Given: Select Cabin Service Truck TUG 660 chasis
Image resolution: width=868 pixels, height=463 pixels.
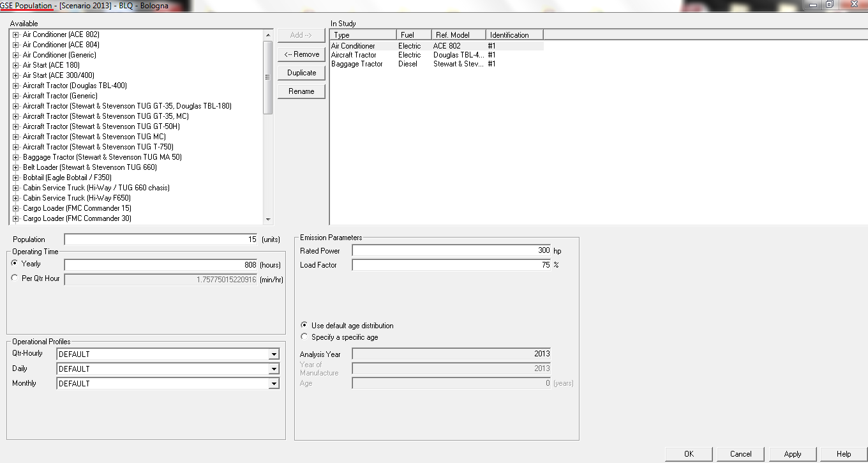Looking at the screenshot, I should 96,188.
